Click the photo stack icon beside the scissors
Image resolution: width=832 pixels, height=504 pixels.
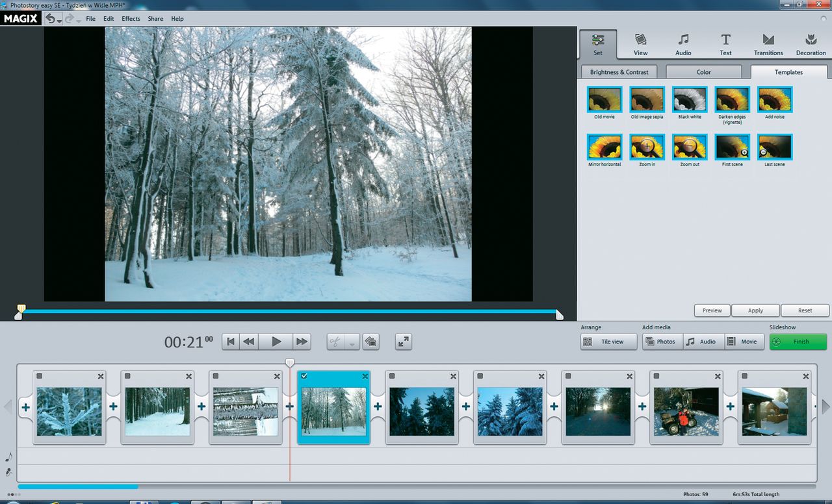point(371,342)
